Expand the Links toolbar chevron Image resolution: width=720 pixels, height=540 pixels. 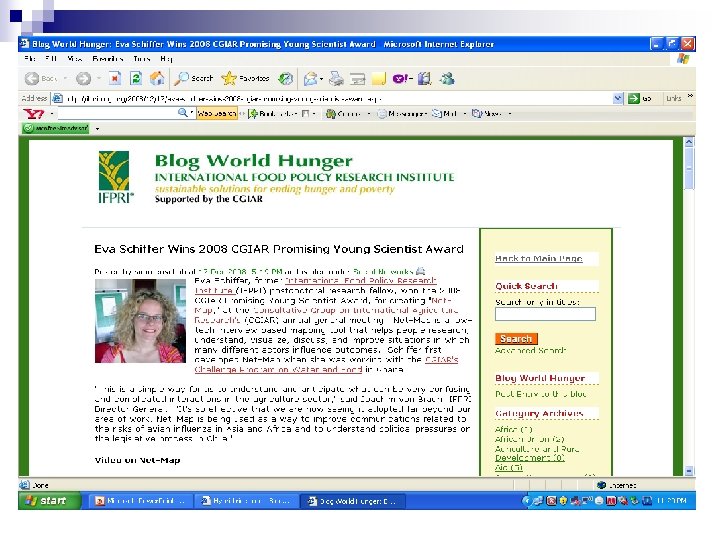tap(690, 96)
